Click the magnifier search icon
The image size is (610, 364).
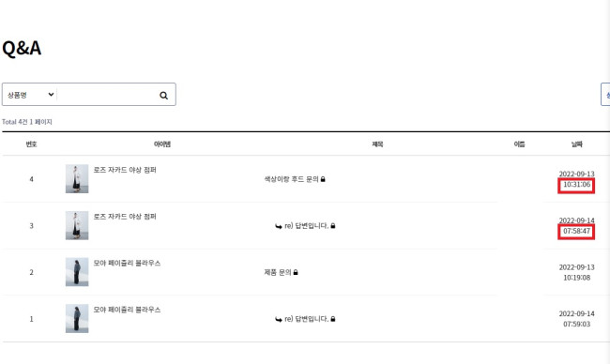pyautogui.click(x=164, y=96)
